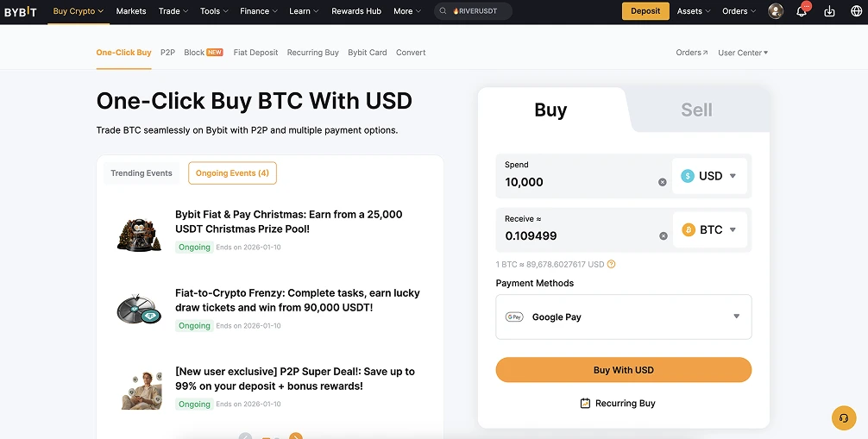Show Trending Events
The width and height of the screenshot is (868, 439).
(x=142, y=173)
